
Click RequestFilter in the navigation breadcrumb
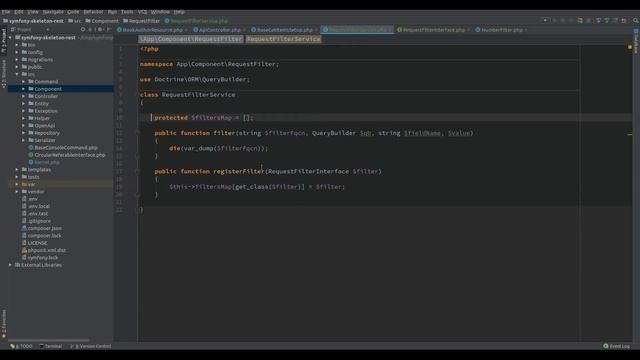(x=142, y=21)
